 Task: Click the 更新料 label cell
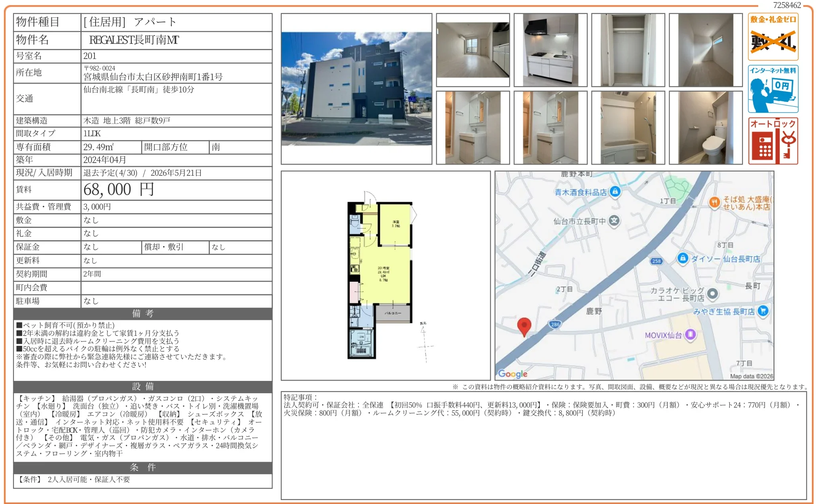(47, 261)
